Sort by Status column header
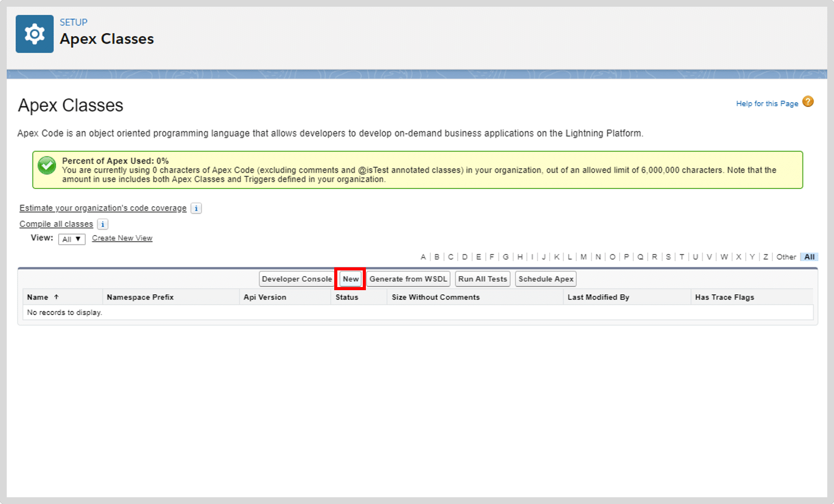834x504 pixels. (347, 297)
